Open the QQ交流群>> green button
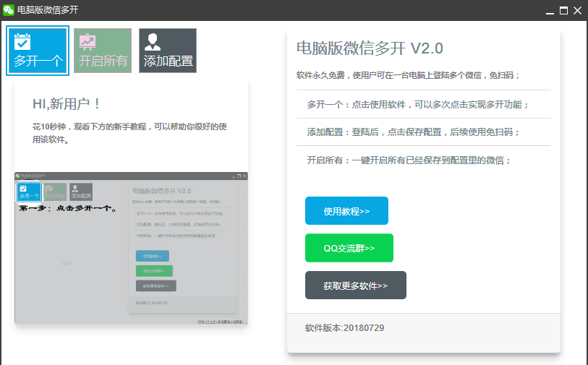 pyautogui.click(x=349, y=248)
